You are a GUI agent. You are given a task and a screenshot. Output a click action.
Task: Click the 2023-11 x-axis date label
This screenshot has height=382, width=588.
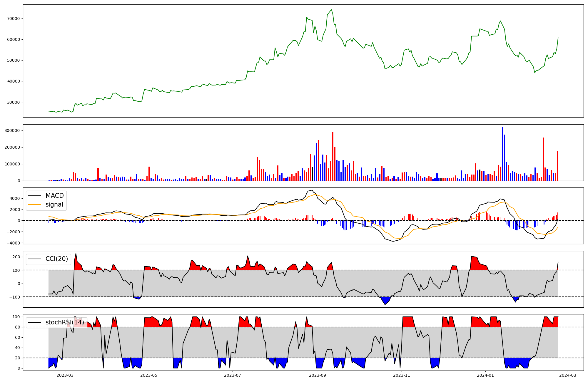click(x=402, y=375)
